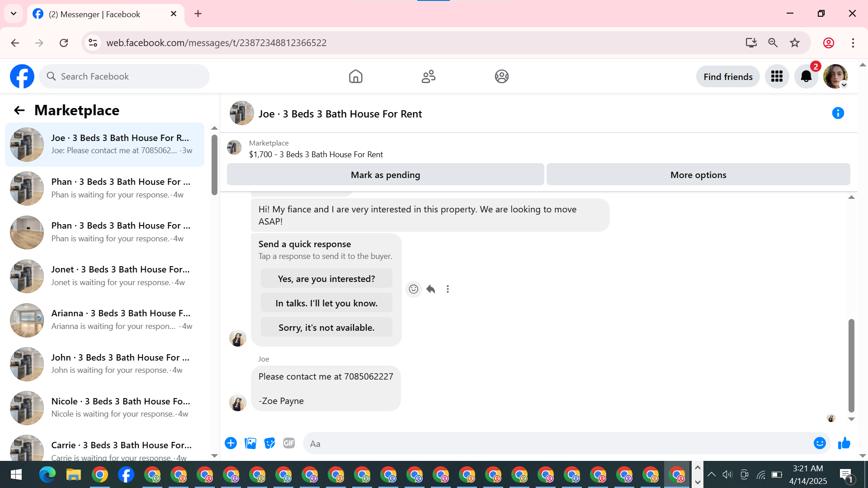The image size is (868, 488).
Task: Choose a sticker icon in composer
Action: [269, 443]
